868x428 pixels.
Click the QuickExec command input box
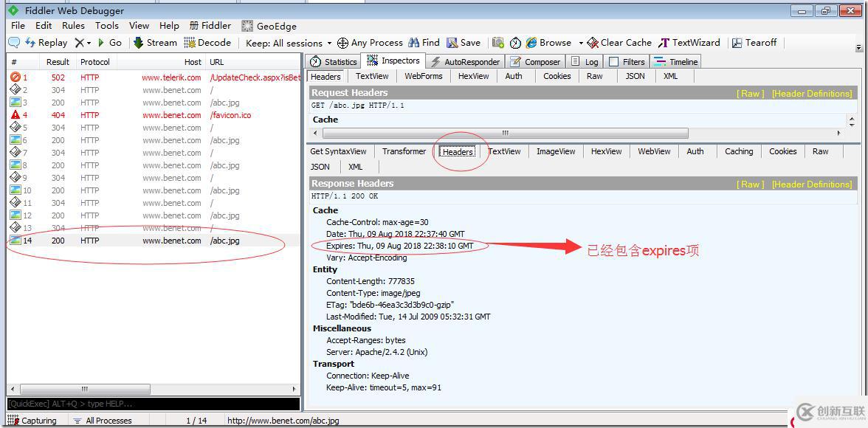pos(154,404)
